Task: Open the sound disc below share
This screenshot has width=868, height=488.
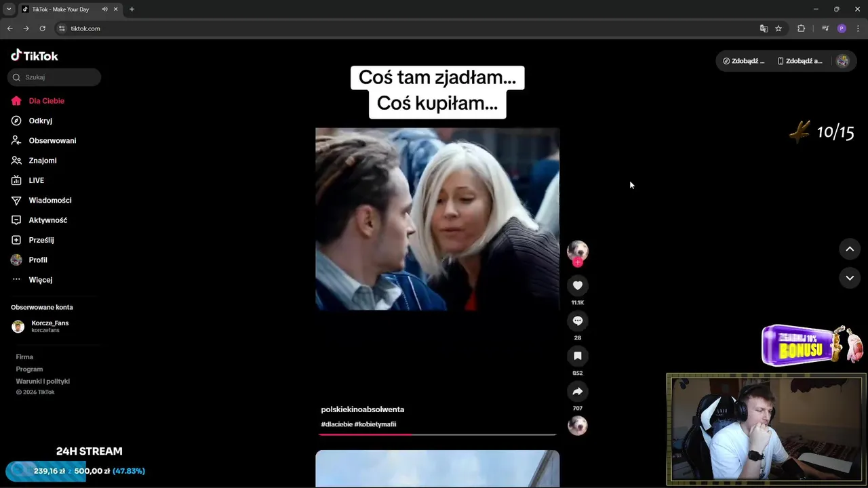Action: point(578,426)
